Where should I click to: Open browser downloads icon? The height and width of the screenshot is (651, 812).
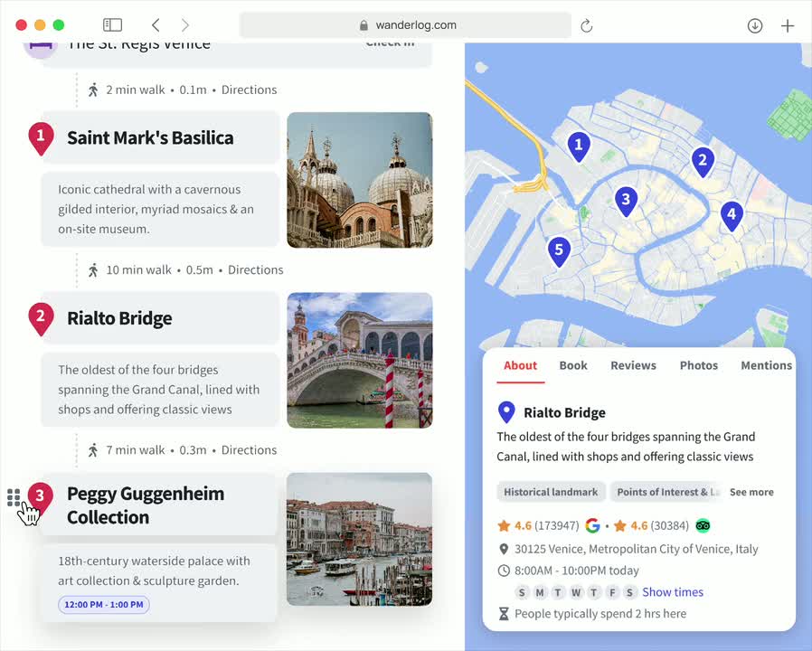(x=754, y=25)
